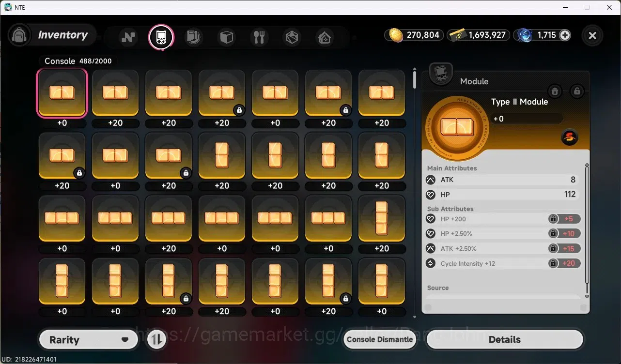621x364 pixels.
Task: Click the 1,715 crystal balance
Action: pos(547,35)
